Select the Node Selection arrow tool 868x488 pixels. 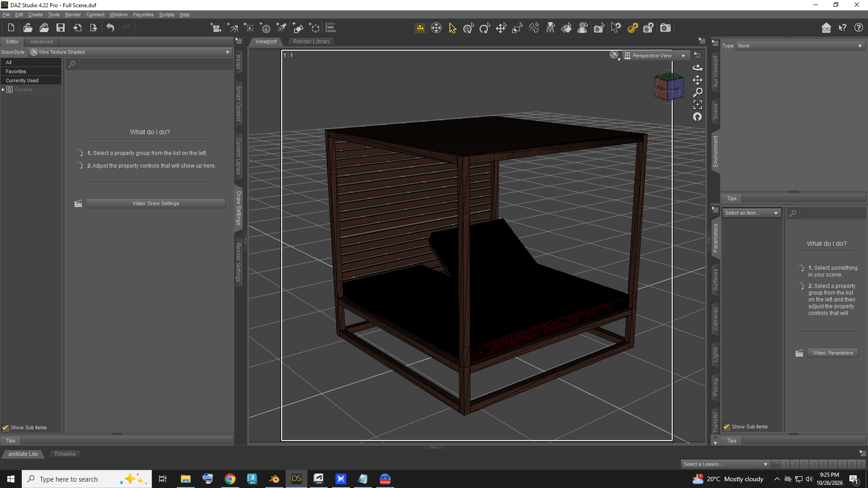[453, 28]
